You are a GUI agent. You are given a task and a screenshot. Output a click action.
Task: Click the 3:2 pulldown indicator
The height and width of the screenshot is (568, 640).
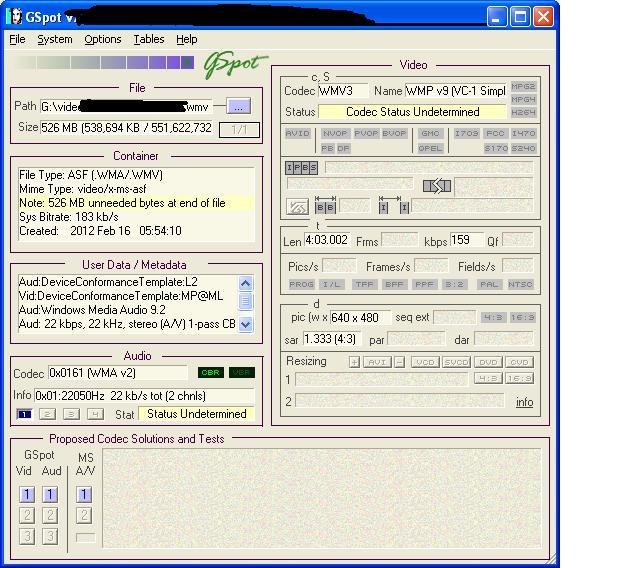pyautogui.click(x=454, y=284)
